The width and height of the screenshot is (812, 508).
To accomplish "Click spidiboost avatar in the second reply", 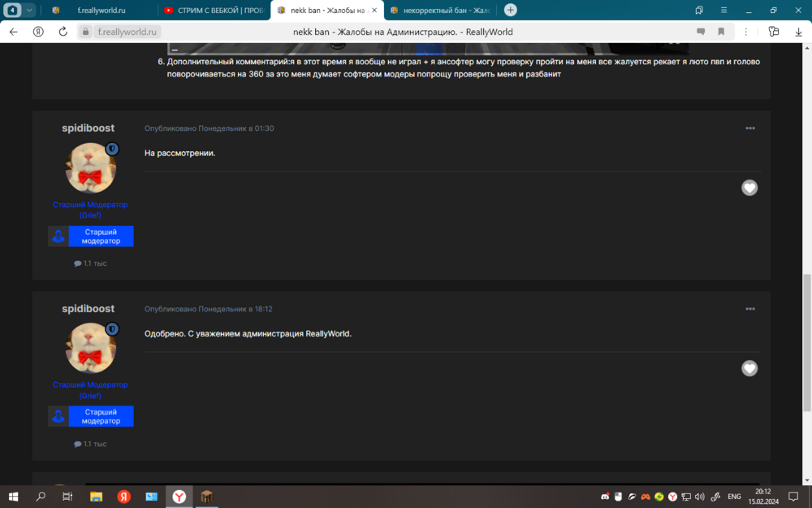I will click(91, 348).
